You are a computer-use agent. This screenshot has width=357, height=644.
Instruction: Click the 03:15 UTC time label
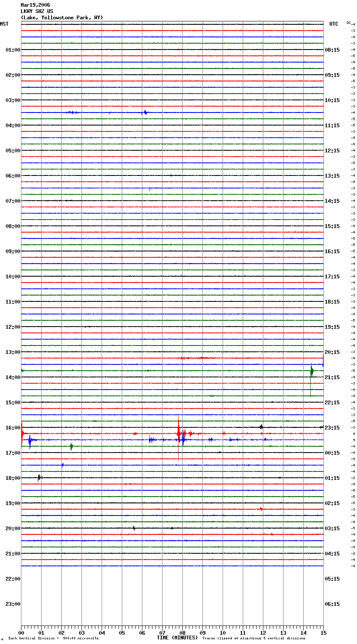332,529
